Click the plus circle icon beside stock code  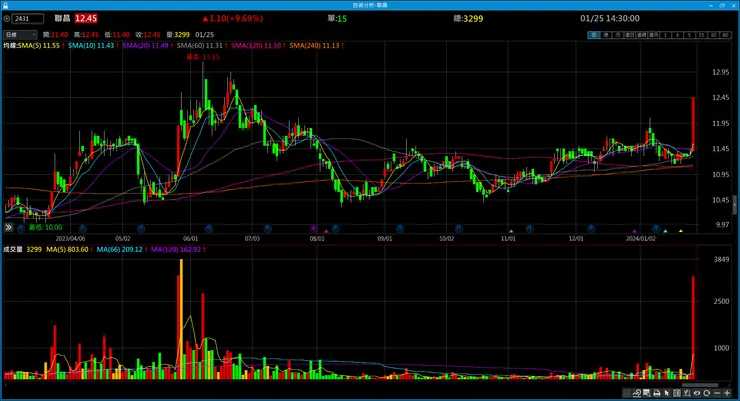pyautogui.click(x=7, y=19)
